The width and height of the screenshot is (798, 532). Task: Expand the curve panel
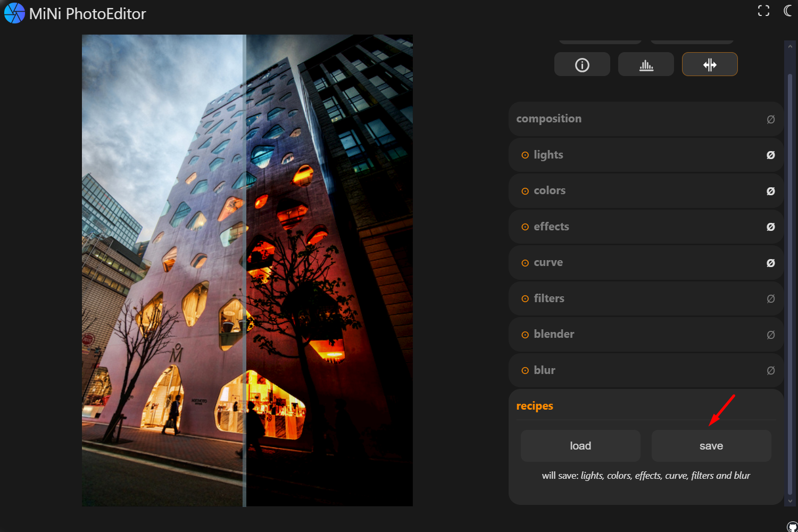tap(646, 262)
